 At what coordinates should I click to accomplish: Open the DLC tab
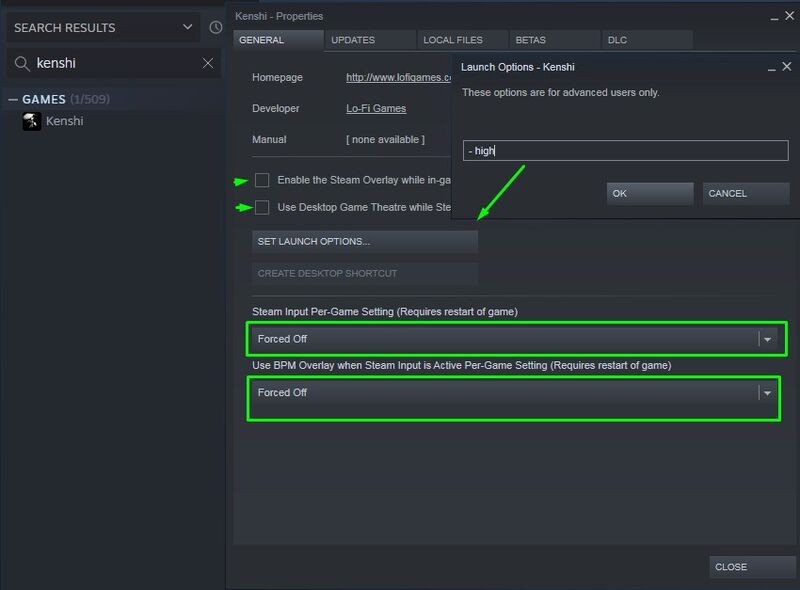(647, 40)
